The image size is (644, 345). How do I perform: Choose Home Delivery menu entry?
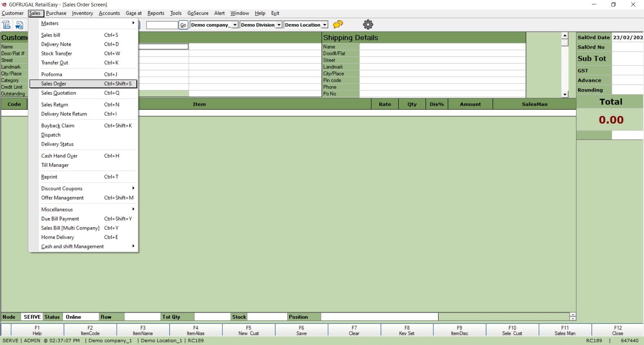(84, 237)
